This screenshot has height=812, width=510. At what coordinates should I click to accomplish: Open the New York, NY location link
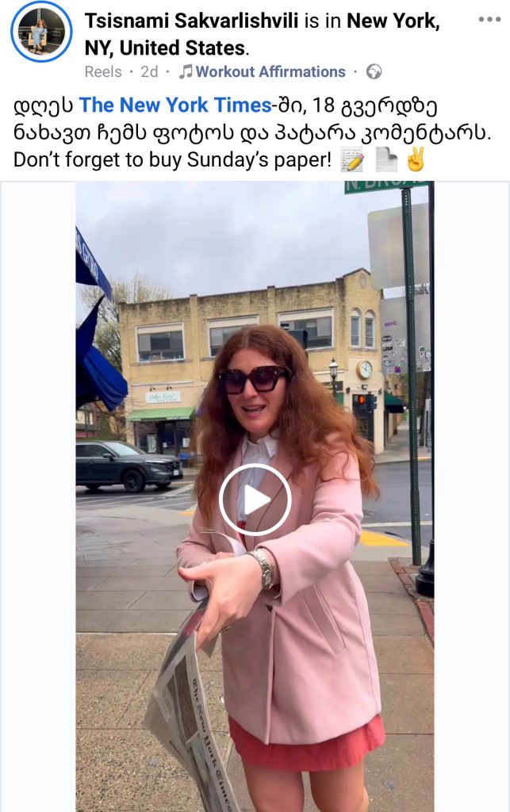click(x=262, y=34)
